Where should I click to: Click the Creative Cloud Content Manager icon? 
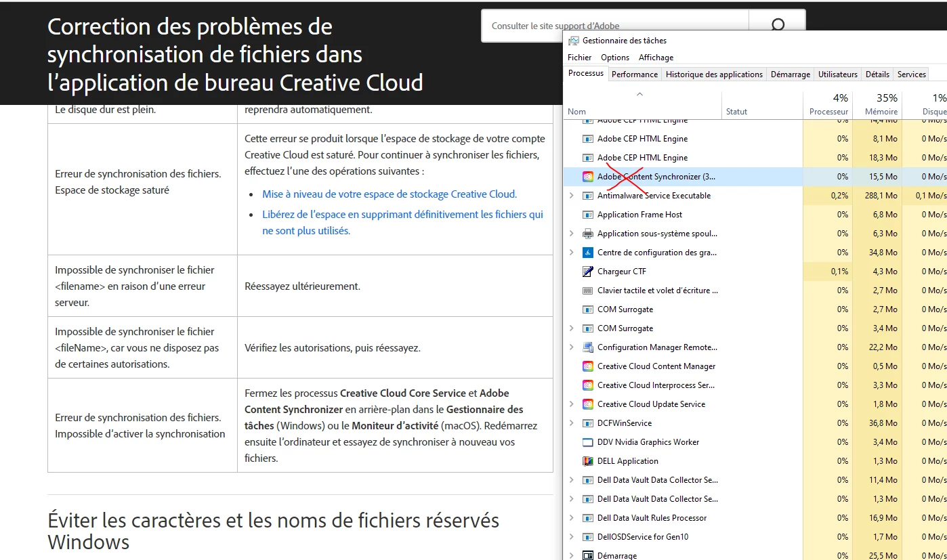point(588,366)
